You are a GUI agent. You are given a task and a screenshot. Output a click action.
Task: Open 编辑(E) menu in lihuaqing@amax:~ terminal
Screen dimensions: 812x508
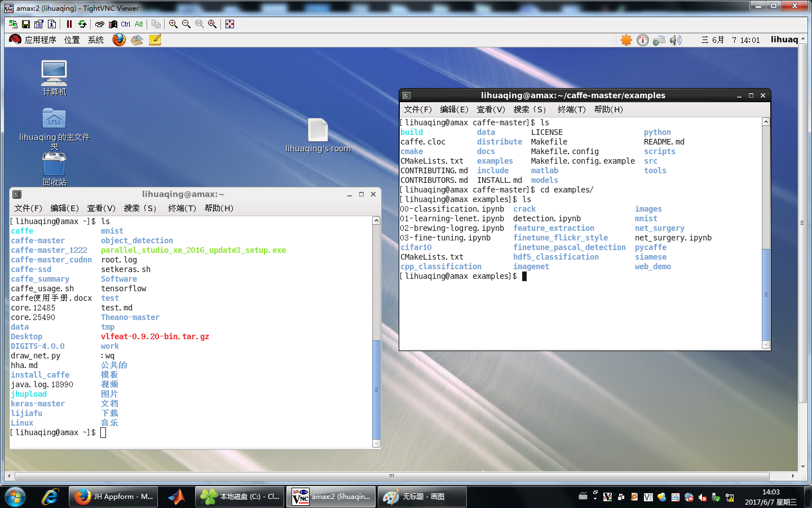(x=64, y=208)
